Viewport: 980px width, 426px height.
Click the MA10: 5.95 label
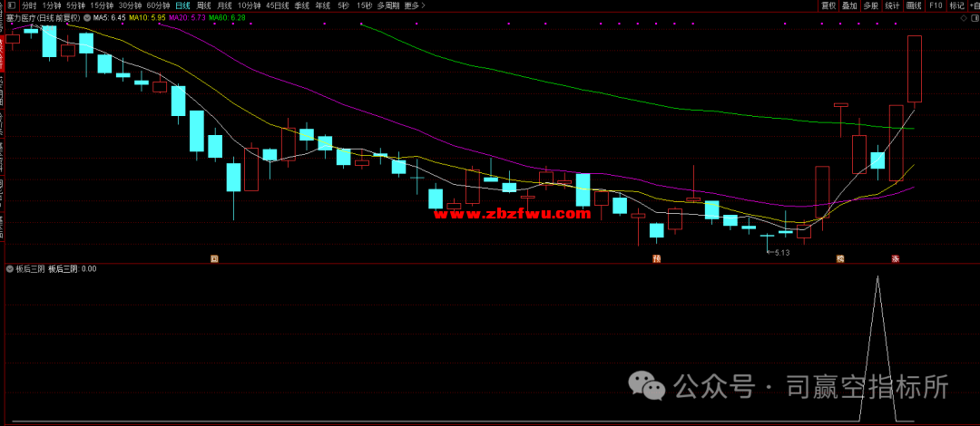click(x=147, y=18)
